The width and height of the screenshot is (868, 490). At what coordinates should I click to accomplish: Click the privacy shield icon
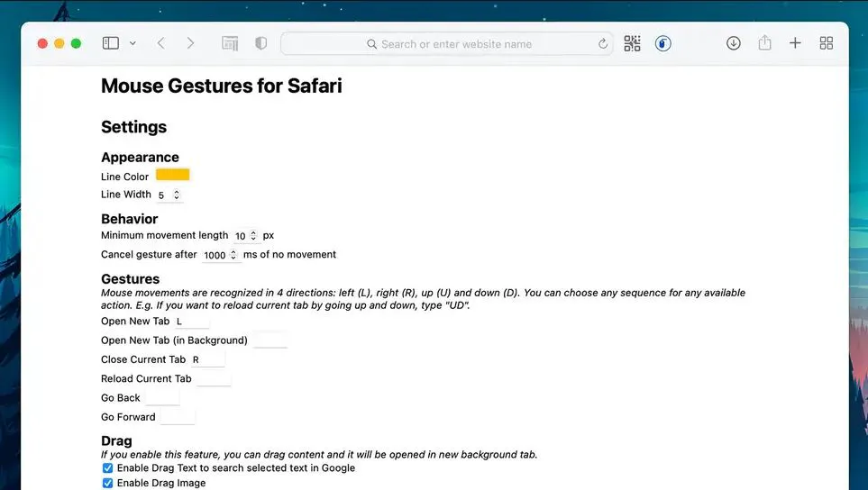[261, 43]
